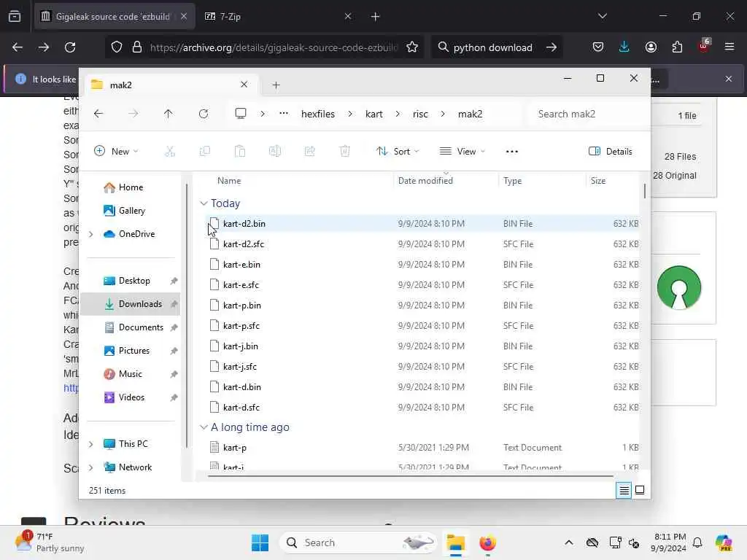Screen dimensions: 747x560
Task: Collapse the Today file group
Action: click(x=204, y=203)
